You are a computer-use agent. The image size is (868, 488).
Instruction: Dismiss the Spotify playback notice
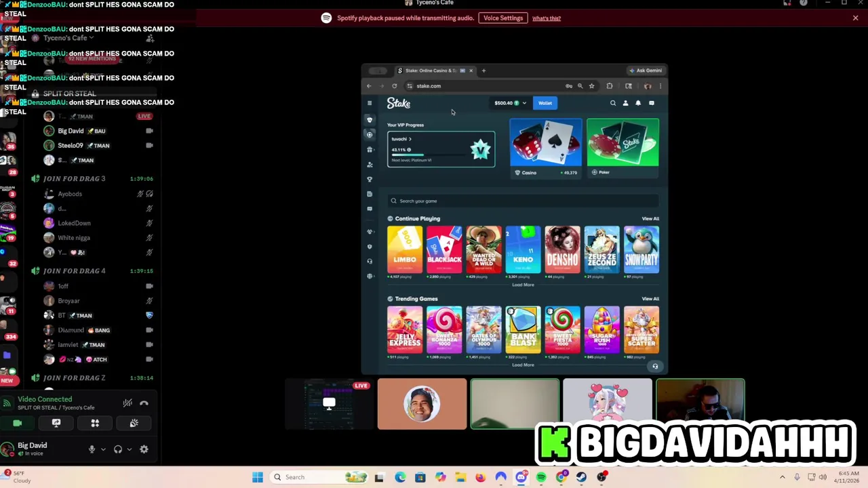tap(856, 18)
